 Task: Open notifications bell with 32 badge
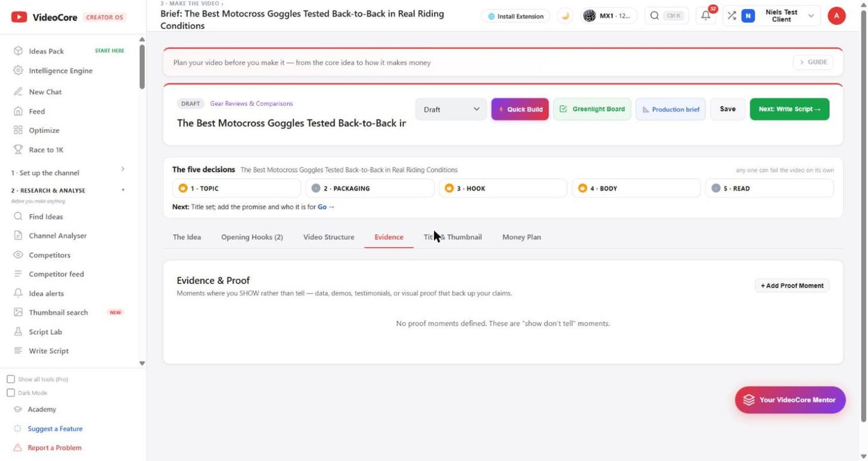pyautogui.click(x=706, y=16)
